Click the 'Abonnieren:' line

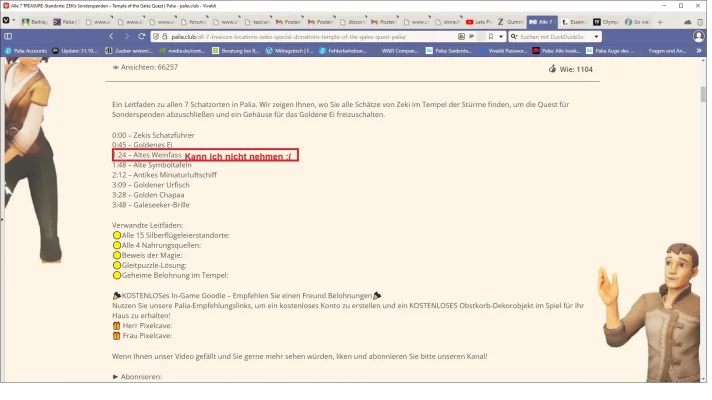tap(137, 376)
